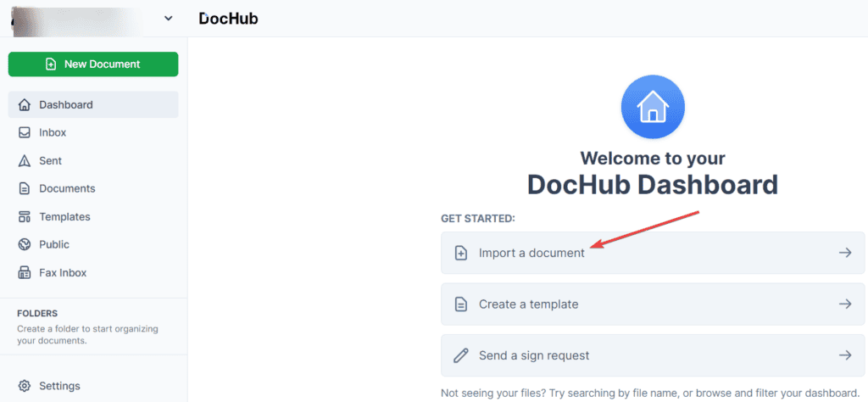Click the Public globe icon
The image size is (868, 402).
pos(24,244)
